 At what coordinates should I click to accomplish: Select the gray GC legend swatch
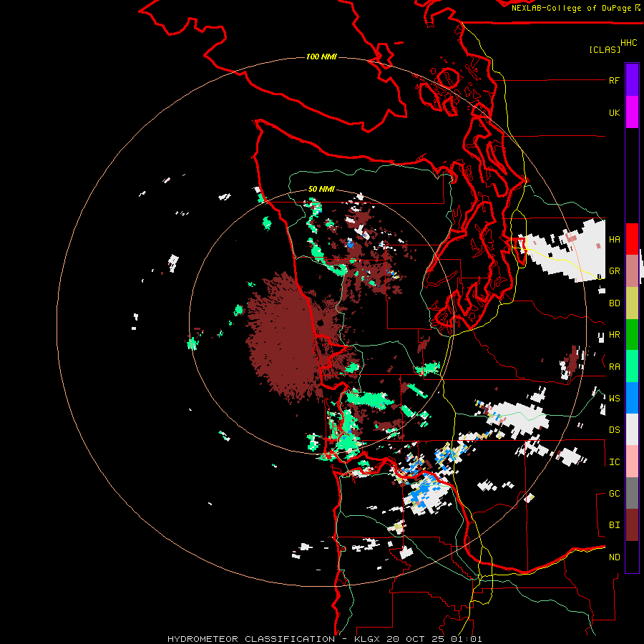click(632, 493)
